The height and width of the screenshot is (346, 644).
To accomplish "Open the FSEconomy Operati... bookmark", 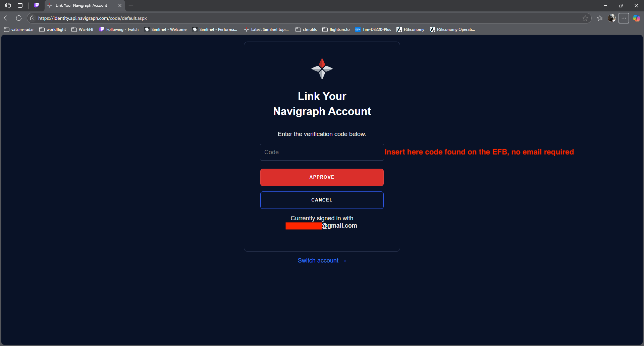I will coord(452,30).
